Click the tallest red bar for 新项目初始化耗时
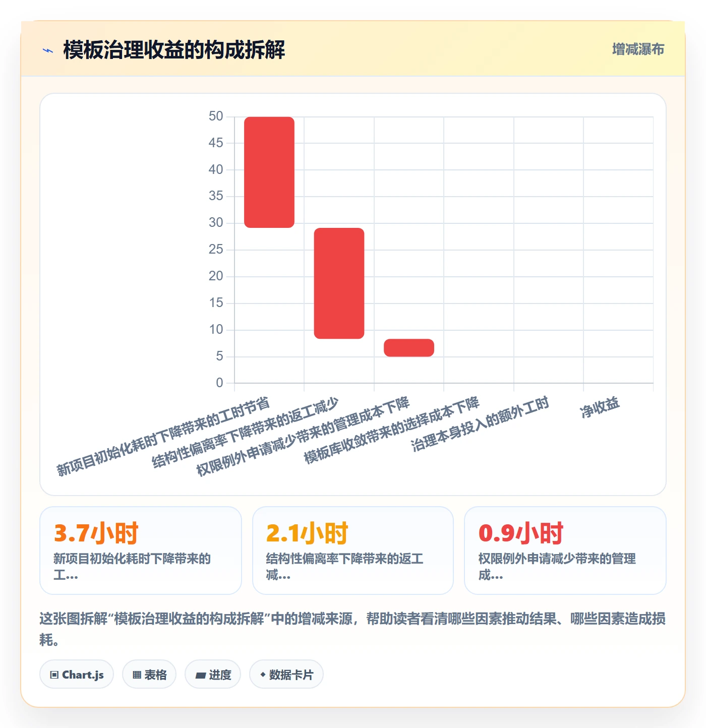Image resolution: width=706 pixels, height=728 pixels. 269,172
